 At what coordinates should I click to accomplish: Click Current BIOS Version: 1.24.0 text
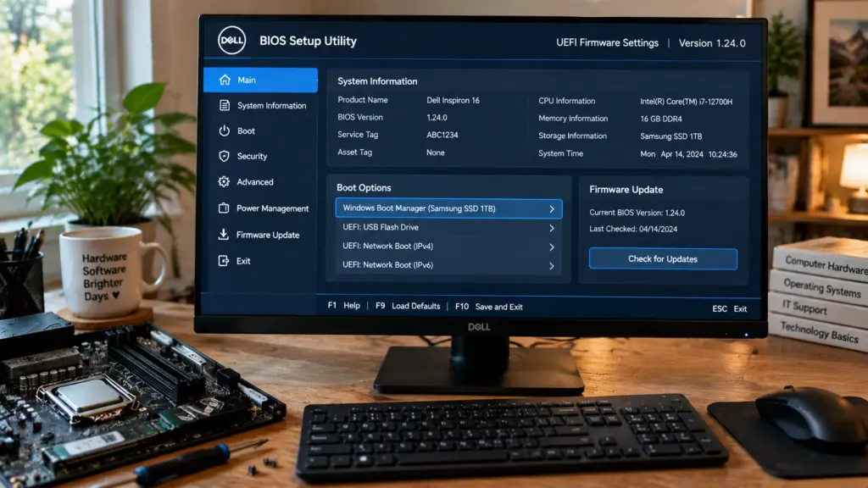point(637,213)
